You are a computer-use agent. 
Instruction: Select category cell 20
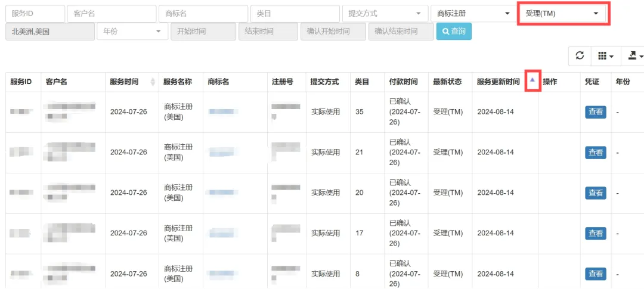(360, 192)
